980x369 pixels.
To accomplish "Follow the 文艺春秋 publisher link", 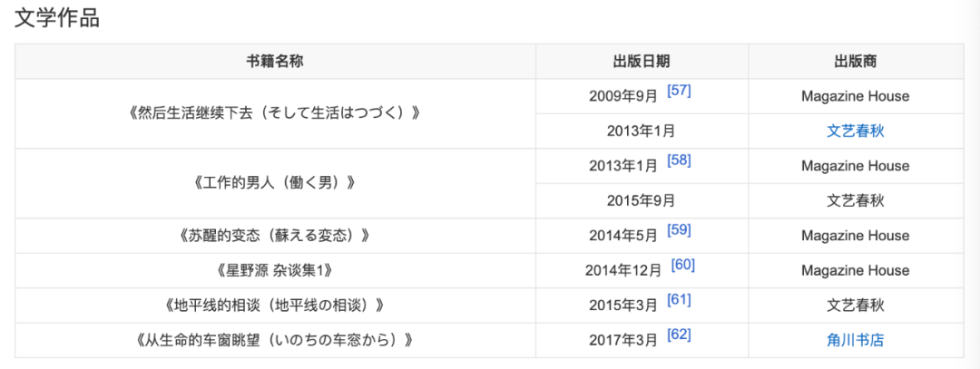I will 856,131.
